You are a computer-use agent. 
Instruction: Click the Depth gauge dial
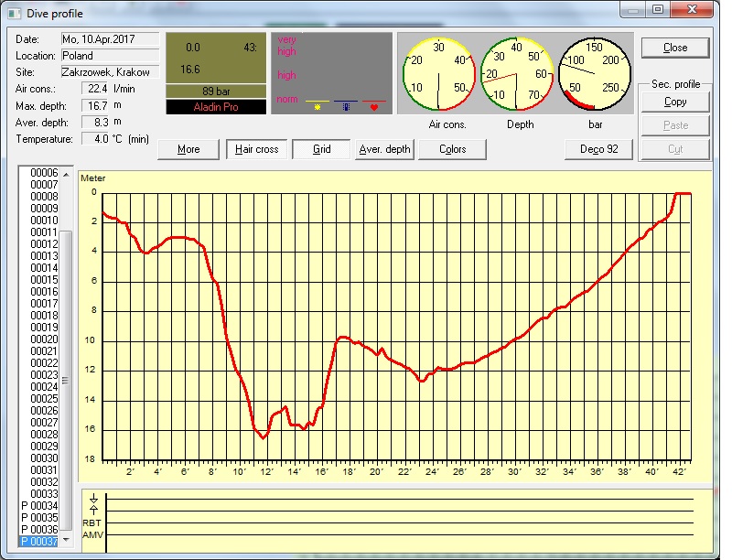click(517, 74)
